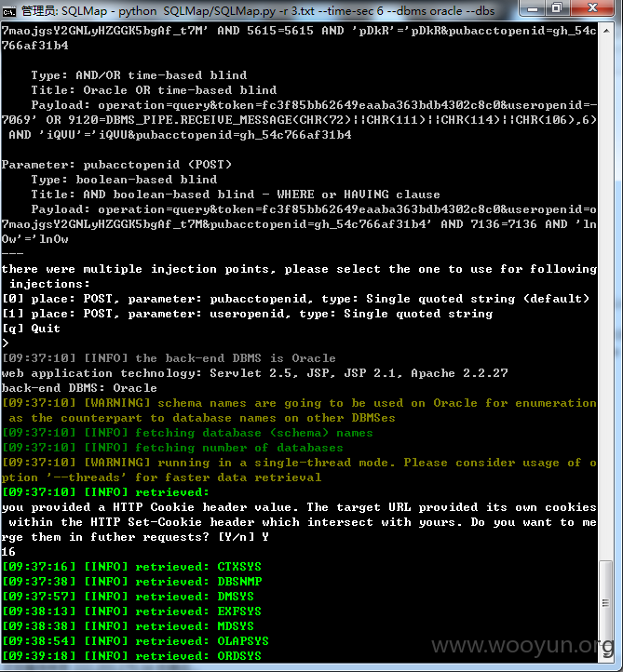The image size is (623, 672).
Task: Click the scrollbar up arrow
Action: [606, 31]
